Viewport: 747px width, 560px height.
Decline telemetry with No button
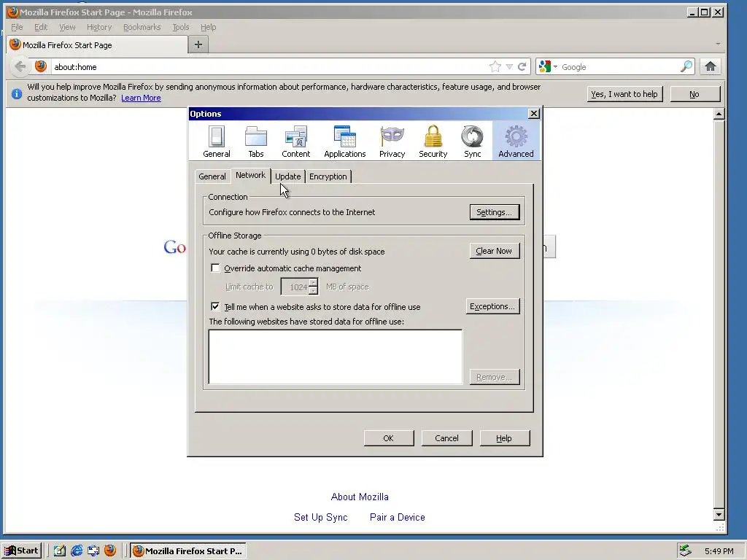pos(694,94)
